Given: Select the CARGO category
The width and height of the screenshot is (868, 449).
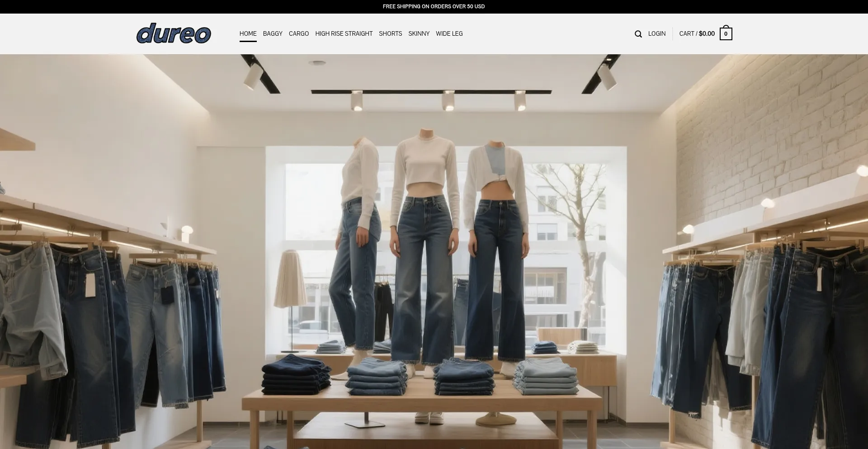Looking at the screenshot, I should (x=299, y=33).
